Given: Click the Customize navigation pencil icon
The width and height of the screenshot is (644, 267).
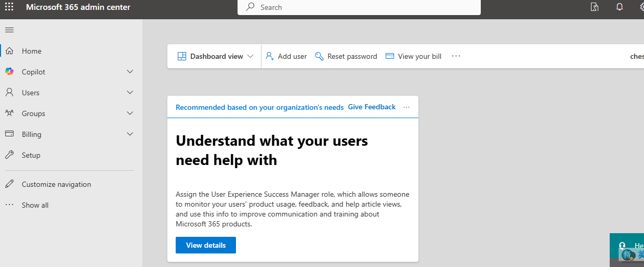Looking at the screenshot, I should (9, 184).
